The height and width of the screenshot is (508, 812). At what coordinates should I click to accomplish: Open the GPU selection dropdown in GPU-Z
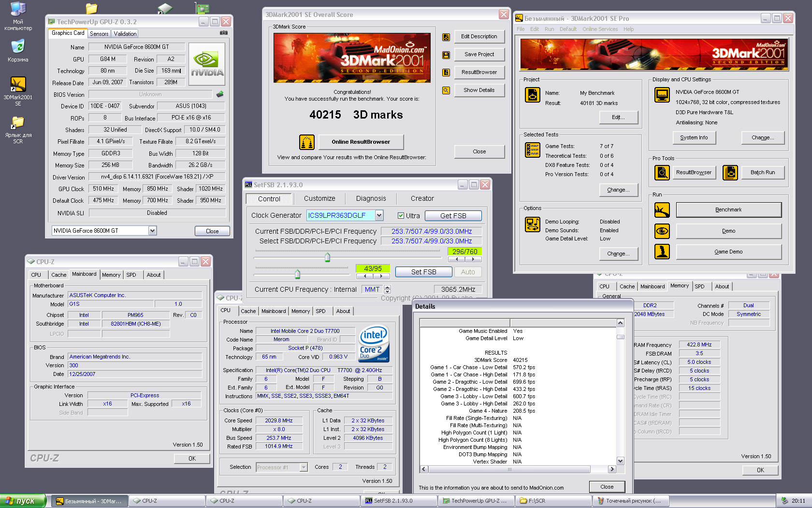point(152,231)
